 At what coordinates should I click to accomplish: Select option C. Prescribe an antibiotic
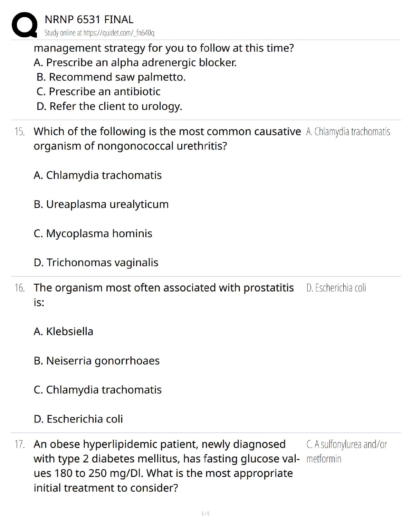98,92
